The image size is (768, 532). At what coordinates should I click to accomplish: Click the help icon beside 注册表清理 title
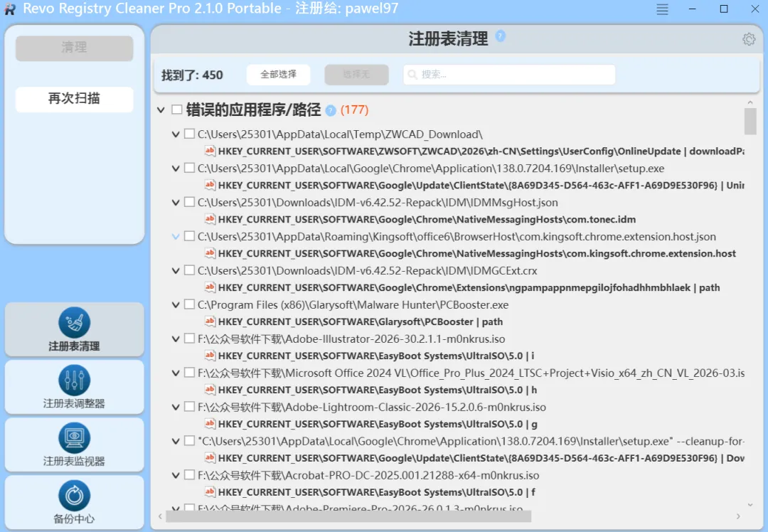500,36
